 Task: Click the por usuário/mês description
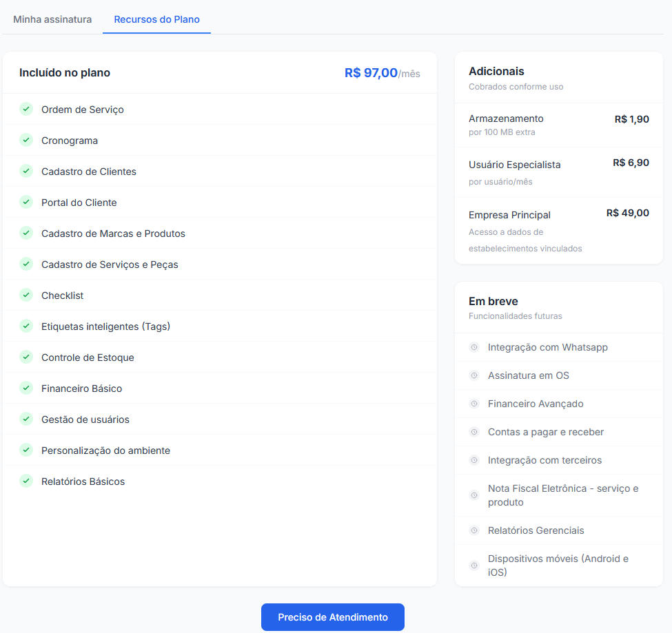click(x=500, y=182)
